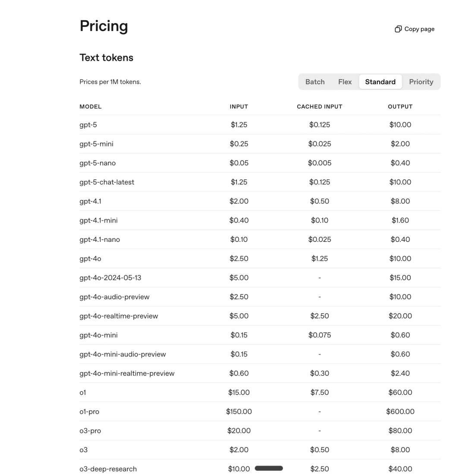Click the Text tokens section heading
Viewport: 466px width, 476px height.
(x=107, y=57)
